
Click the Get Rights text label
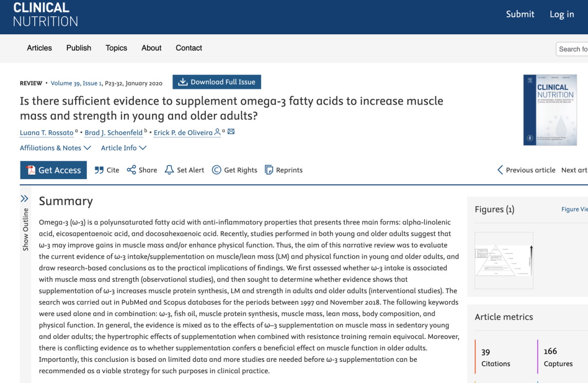[241, 170]
